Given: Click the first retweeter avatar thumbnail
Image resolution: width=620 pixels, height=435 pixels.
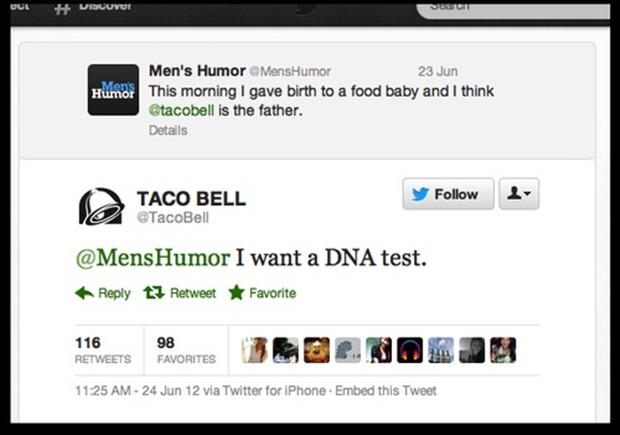Looking at the screenshot, I should 254,349.
